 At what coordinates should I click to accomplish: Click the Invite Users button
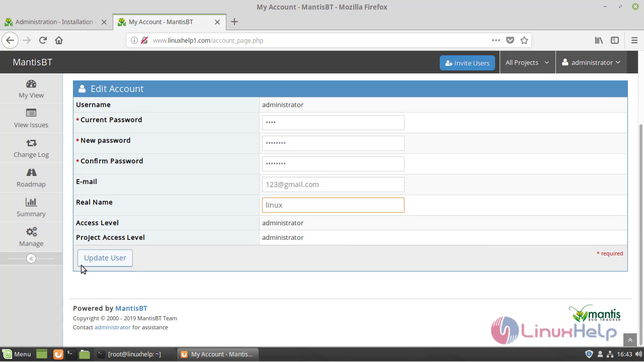(467, 63)
